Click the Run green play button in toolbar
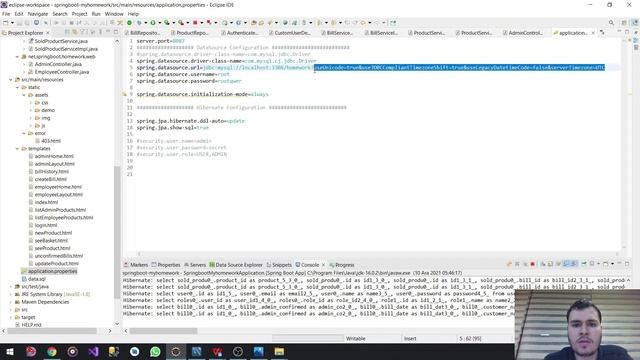Image resolution: width=640 pixels, height=360 pixels. click(153, 23)
